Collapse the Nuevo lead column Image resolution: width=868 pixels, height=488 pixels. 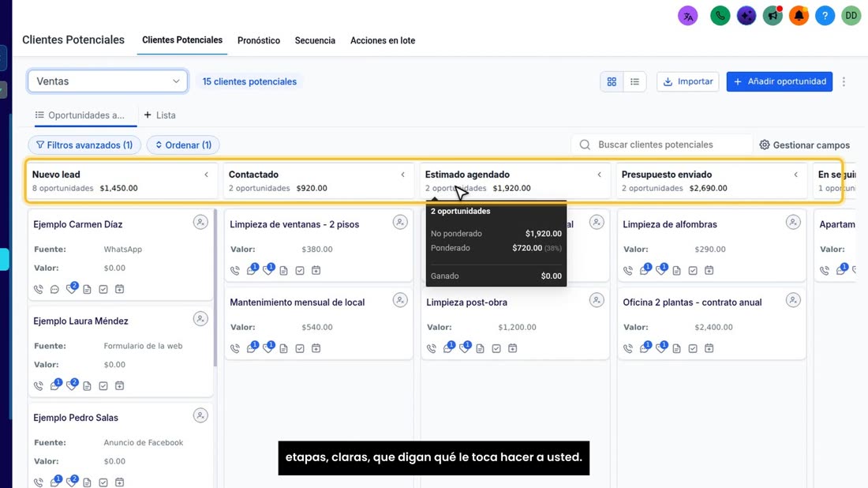pos(207,175)
